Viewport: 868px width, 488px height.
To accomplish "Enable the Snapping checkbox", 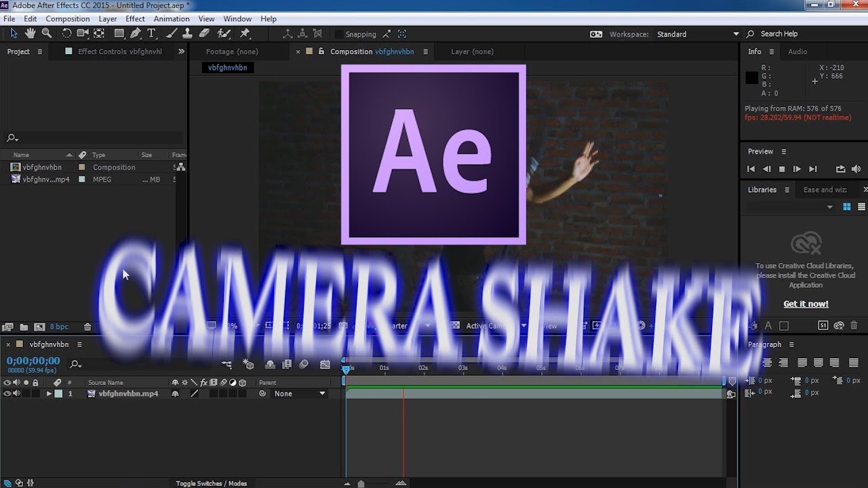I will (339, 34).
